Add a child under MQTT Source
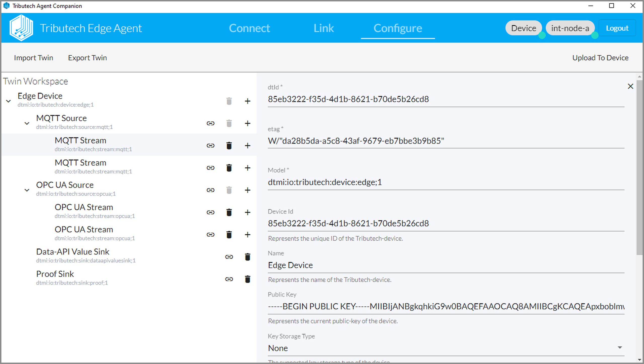Screen dimensions: 644x364 [248, 123]
